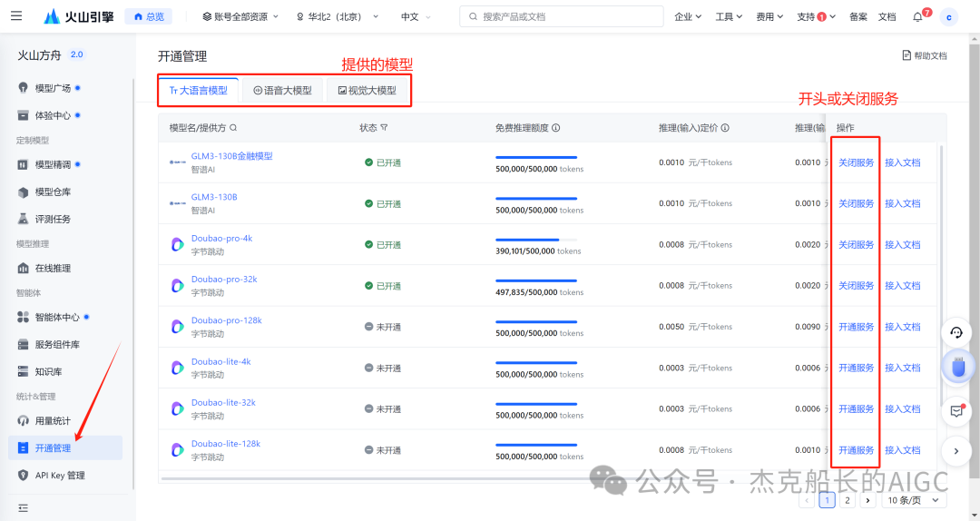Open the 中文 language dropdown
Screen dimensions: 980x521
click(416, 17)
